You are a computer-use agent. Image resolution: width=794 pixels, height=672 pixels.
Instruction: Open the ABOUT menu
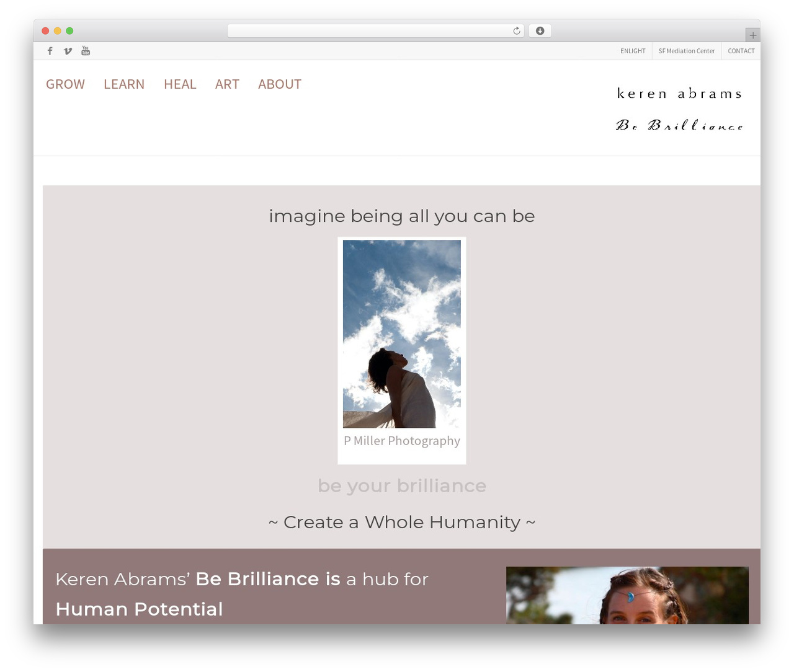pos(280,84)
